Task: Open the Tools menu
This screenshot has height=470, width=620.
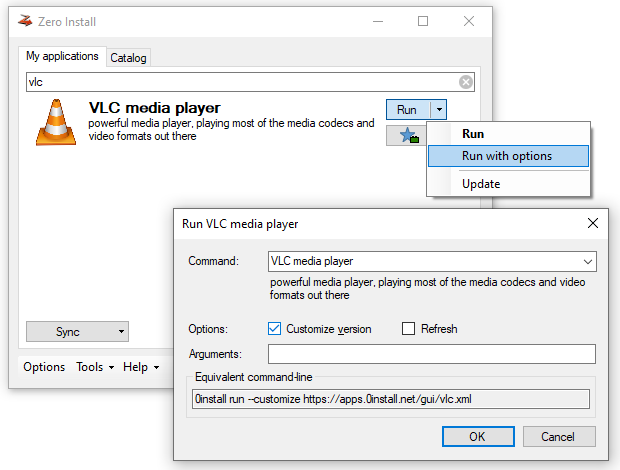Action: tap(95, 367)
